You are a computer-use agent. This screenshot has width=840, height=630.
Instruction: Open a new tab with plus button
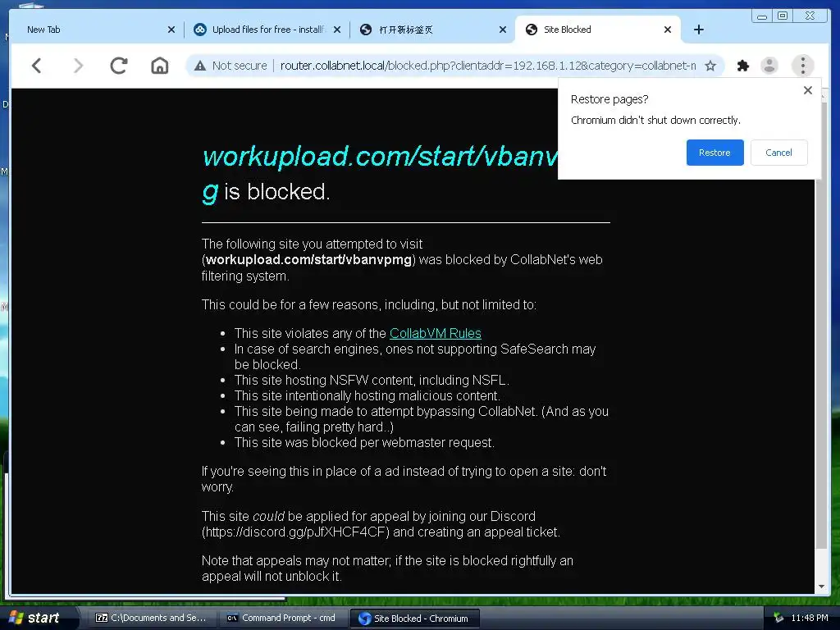coord(699,30)
